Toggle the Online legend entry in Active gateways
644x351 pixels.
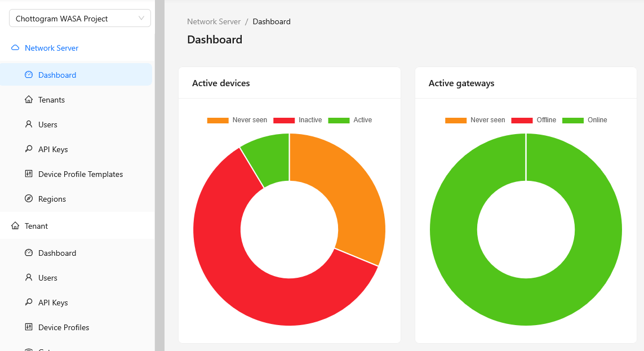tap(584, 120)
